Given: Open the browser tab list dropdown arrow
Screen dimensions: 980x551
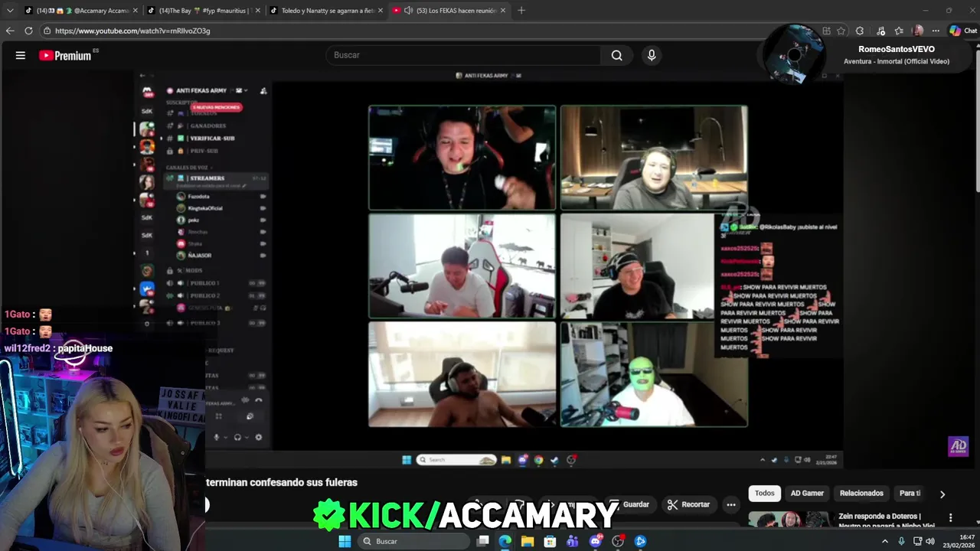Looking at the screenshot, I should [8, 11].
